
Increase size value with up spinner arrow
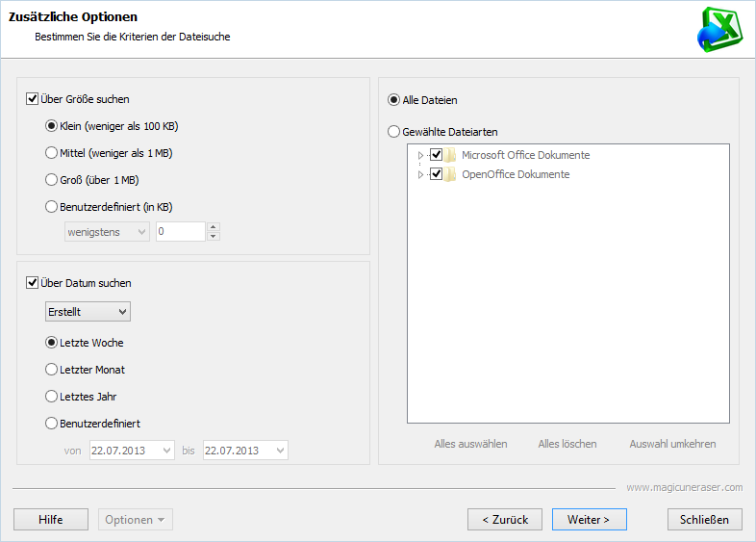pyautogui.click(x=214, y=227)
